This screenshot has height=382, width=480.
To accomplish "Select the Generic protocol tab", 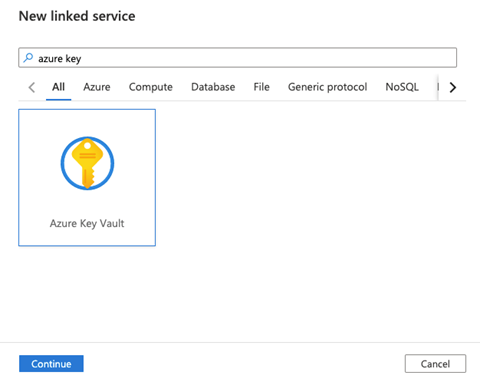I will point(327,87).
